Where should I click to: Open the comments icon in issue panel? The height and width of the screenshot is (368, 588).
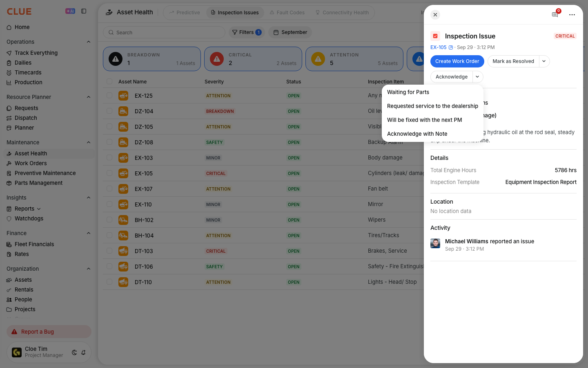[555, 15]
